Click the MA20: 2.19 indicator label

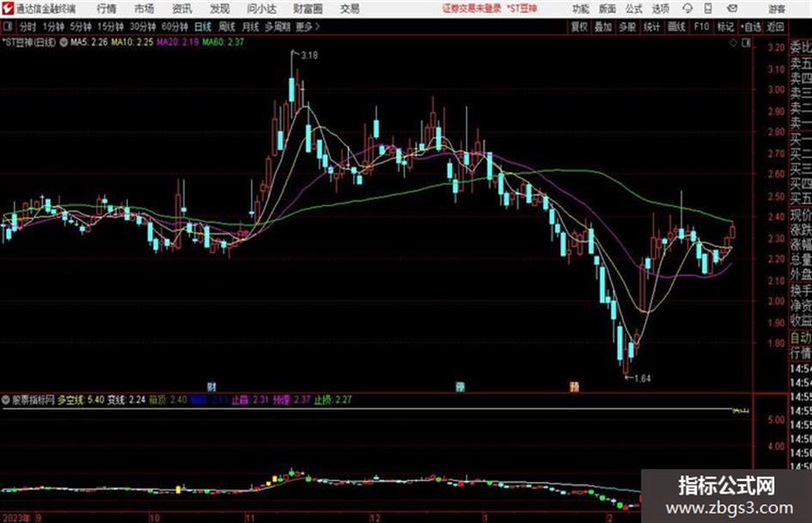pyautogui.click(x=178, y=42)
